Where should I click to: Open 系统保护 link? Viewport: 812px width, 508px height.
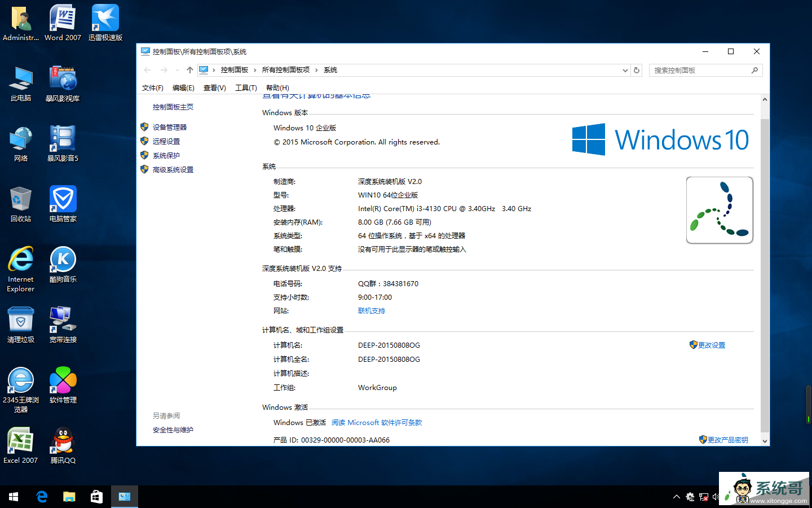[166, 156]
